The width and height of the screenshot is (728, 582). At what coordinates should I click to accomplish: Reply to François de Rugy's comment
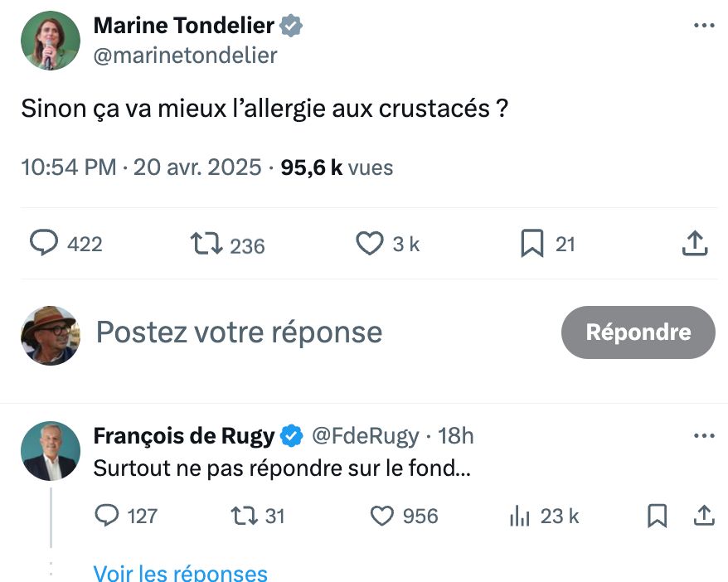pos(108,516)
